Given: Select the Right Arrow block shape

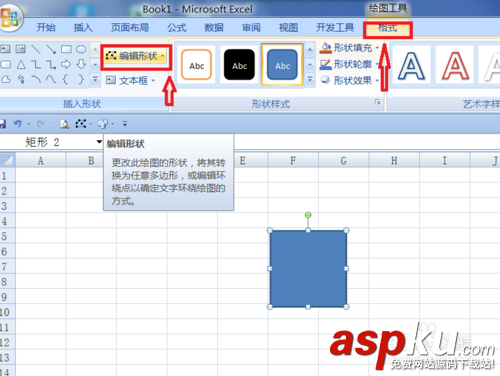Looking at the screenshot, I should click(66, 64).
